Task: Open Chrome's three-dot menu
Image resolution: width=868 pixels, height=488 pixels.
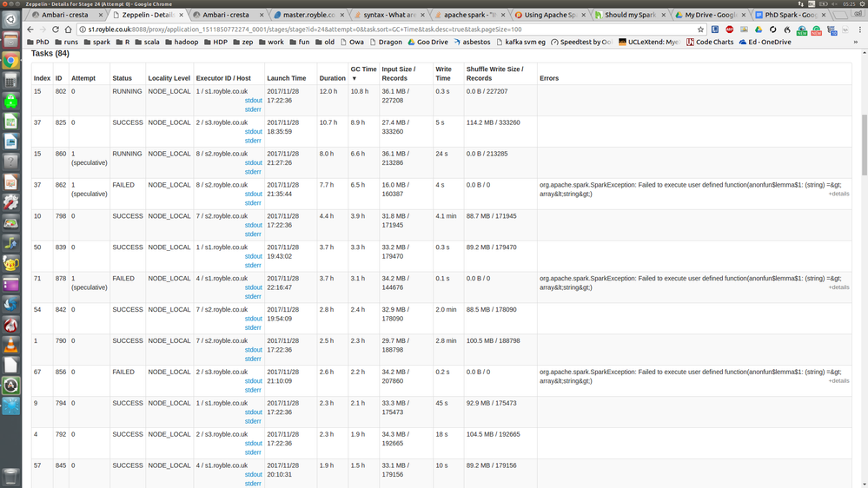Action: tap(859, 30)
